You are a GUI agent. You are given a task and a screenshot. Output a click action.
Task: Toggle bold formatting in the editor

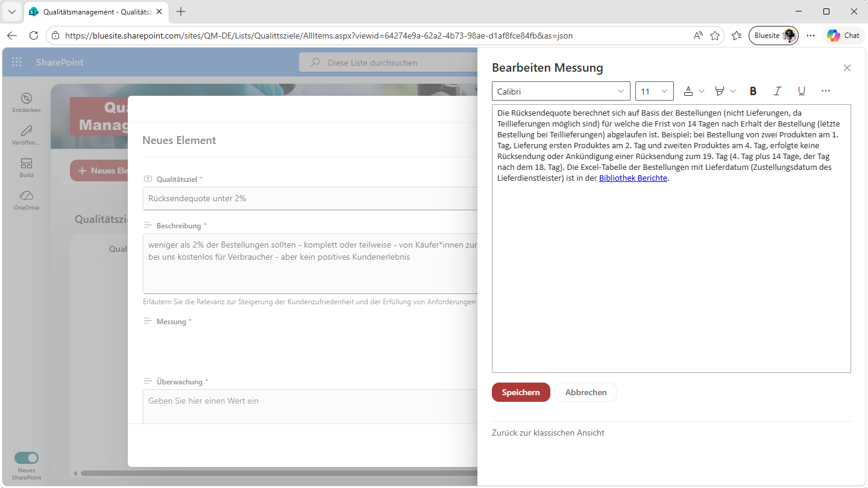click(753, 91)
